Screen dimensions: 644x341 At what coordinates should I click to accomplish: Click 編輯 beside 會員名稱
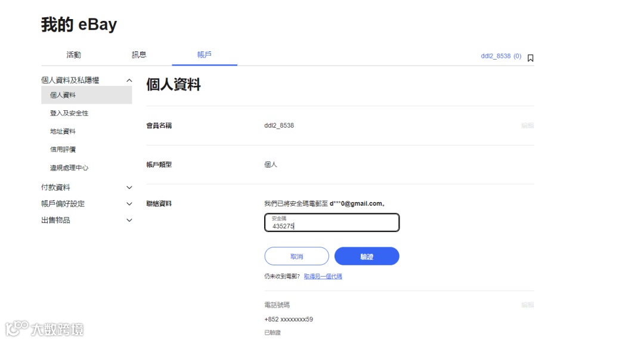(527, 125)
